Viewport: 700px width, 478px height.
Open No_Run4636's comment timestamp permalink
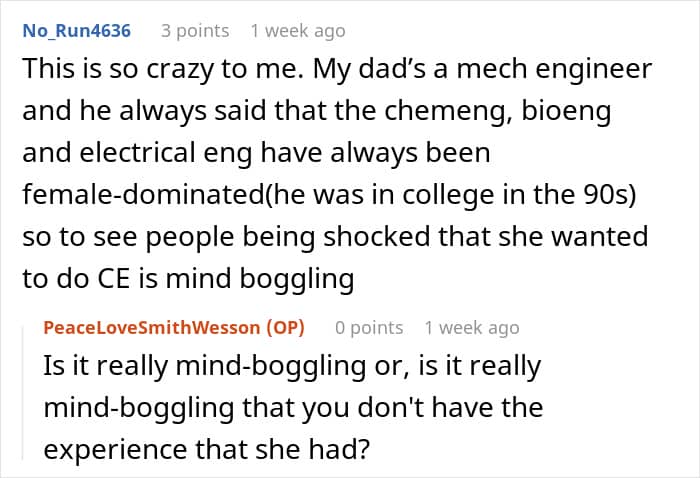pos(298,31)
